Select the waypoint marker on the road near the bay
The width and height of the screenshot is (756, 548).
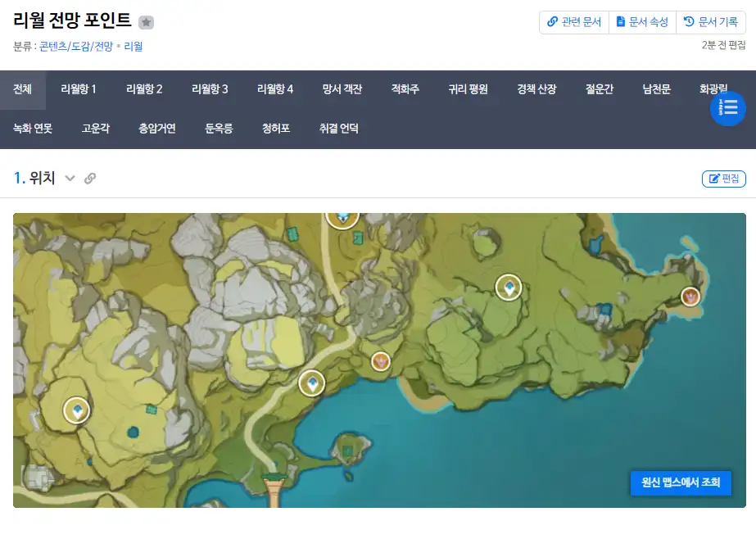point(312,383)
